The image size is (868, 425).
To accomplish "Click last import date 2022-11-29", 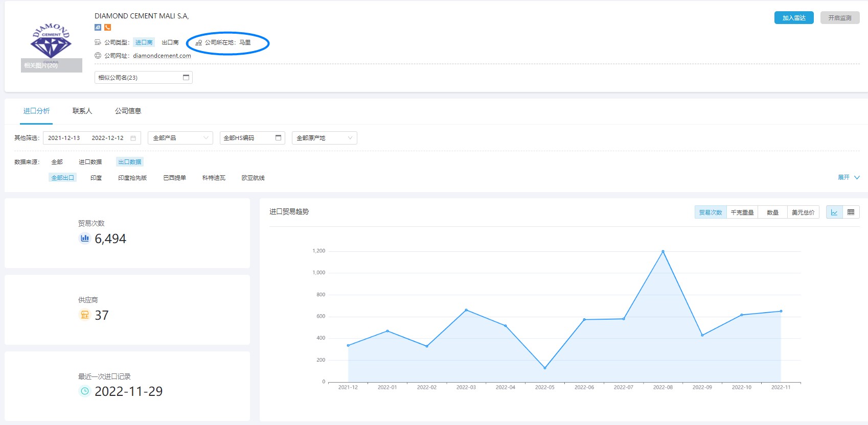I will (x=129, y=391).
